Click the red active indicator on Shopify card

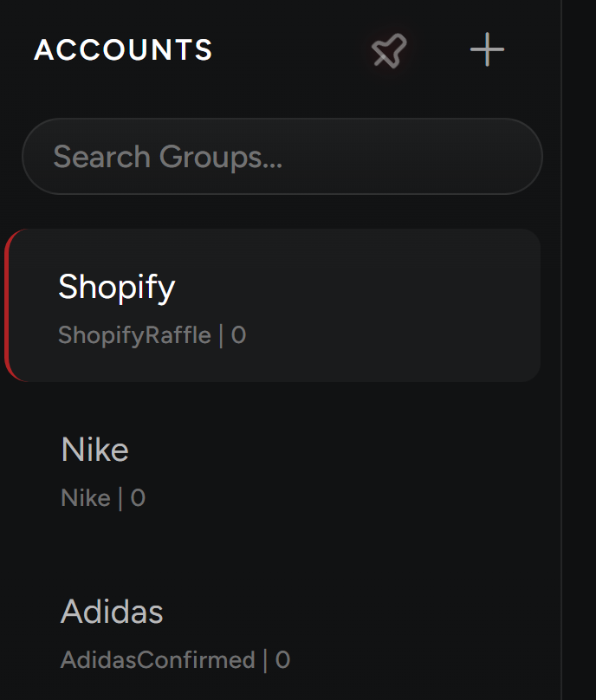[x=7, y=305]
